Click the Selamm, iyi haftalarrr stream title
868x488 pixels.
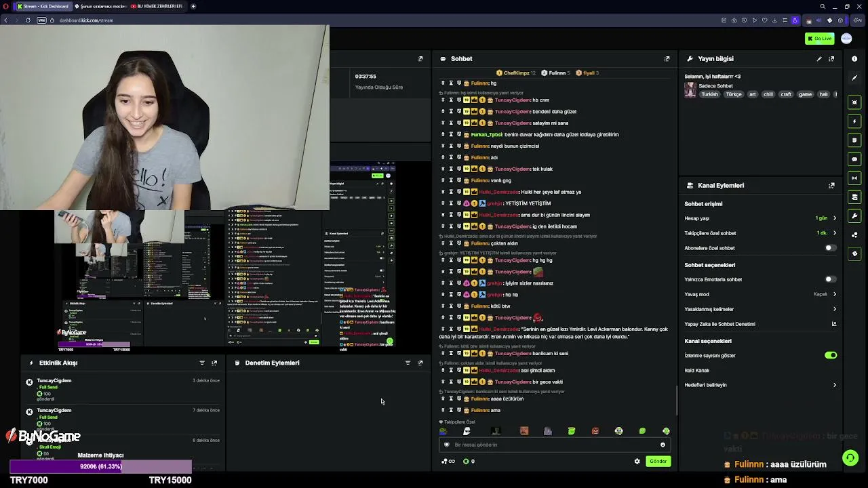712,77
